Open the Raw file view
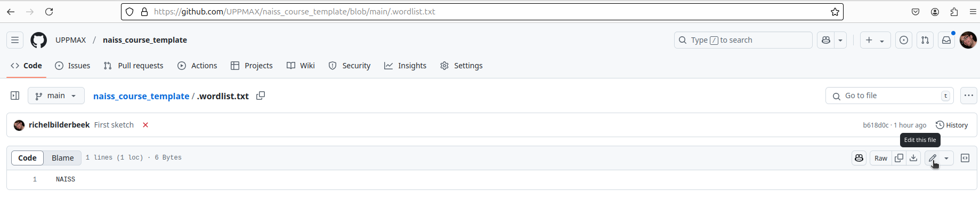The width and height of the screenshot is (980, 206). pyautogui.click(x=881, y=158)
